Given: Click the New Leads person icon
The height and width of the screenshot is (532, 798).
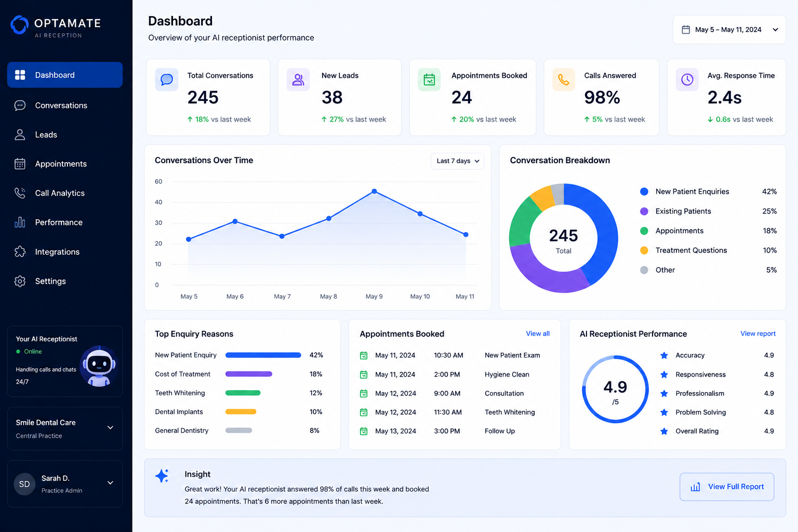Looking at the screenshot, I should (298, 79).
